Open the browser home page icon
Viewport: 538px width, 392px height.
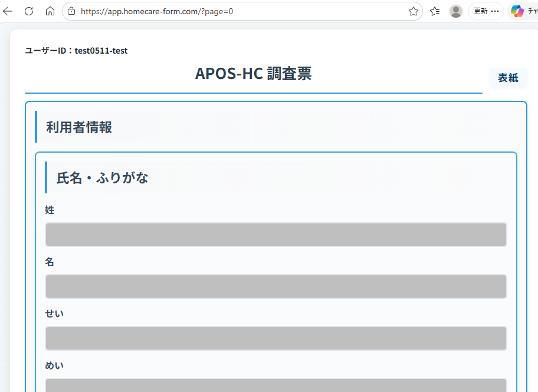50,11
